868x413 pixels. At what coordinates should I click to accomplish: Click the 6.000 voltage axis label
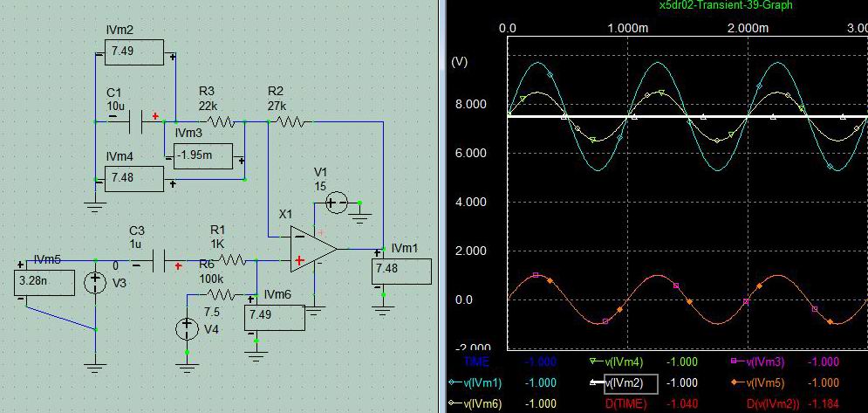pos(471,154)
